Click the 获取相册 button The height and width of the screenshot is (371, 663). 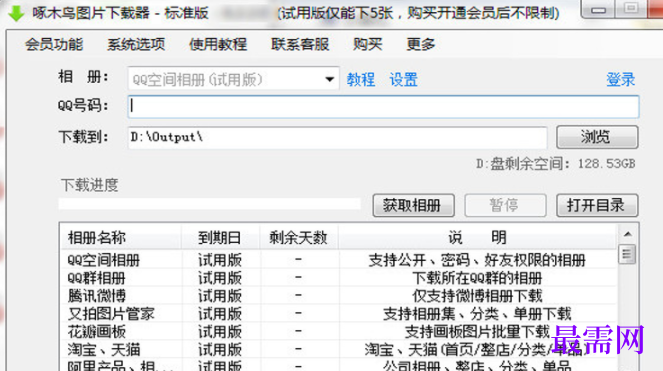point(414,206)
